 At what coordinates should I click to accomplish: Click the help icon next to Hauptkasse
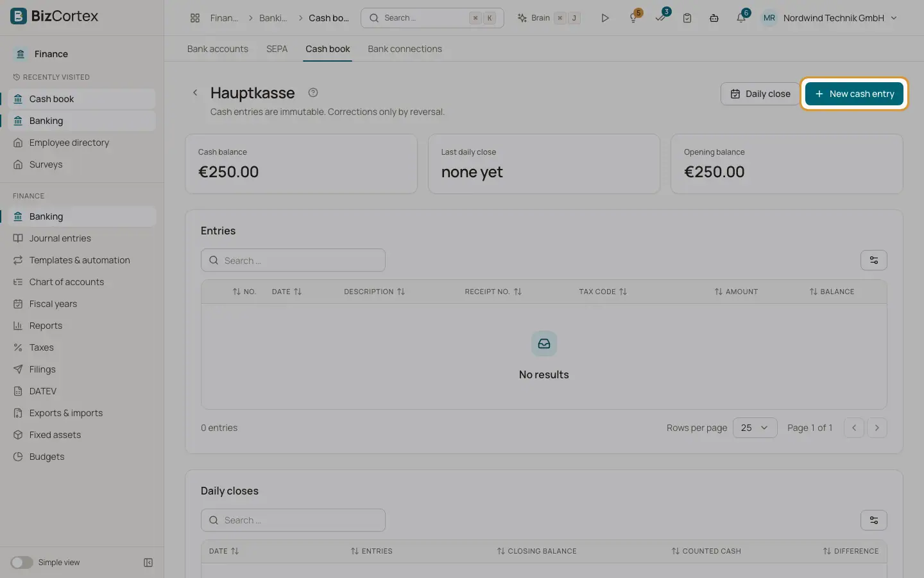tap(313, 92)
